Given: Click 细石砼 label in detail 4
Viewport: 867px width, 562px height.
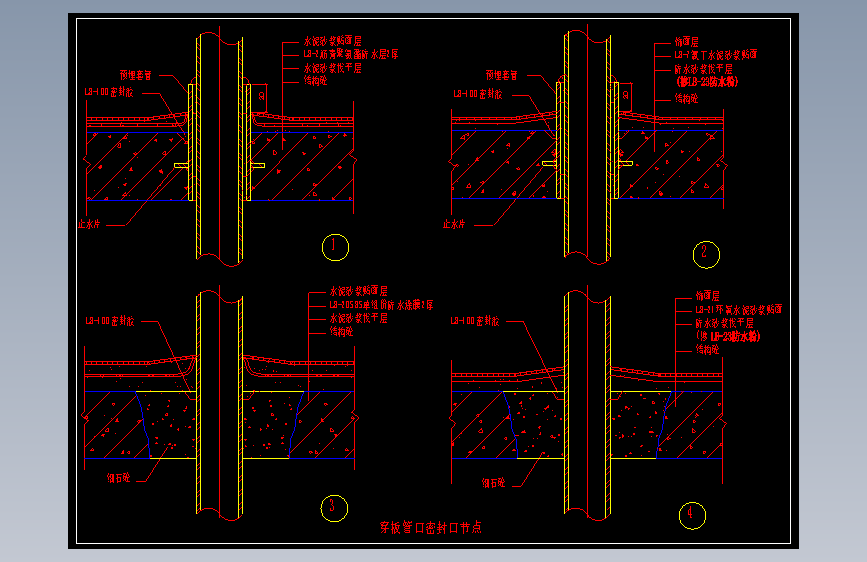Looking at the screenshot, I should (x=494, y=483).
